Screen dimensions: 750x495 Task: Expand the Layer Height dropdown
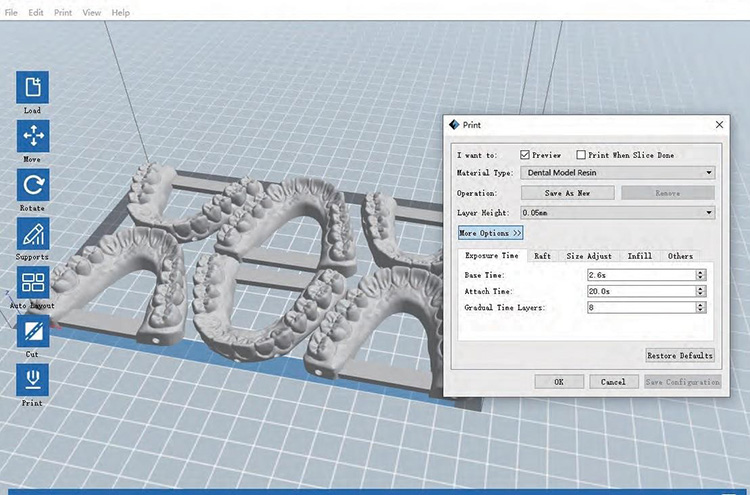(x=616, y=212)
